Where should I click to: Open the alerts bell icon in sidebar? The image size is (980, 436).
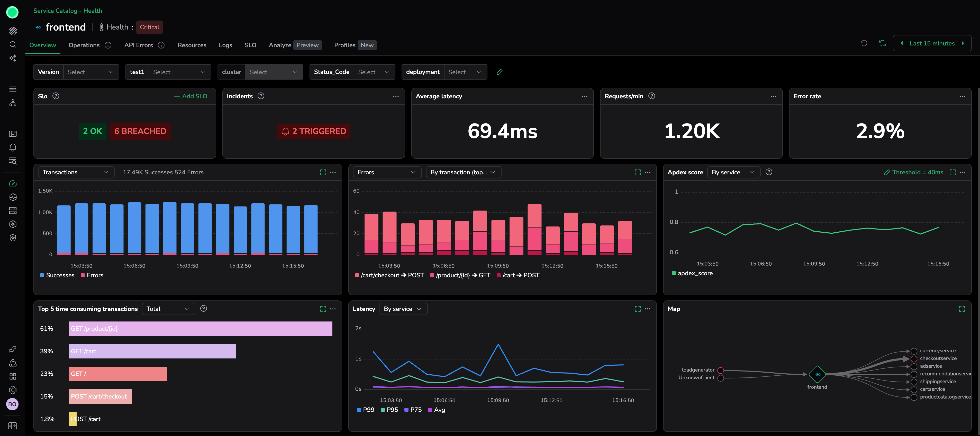click(x=13, y=147)
